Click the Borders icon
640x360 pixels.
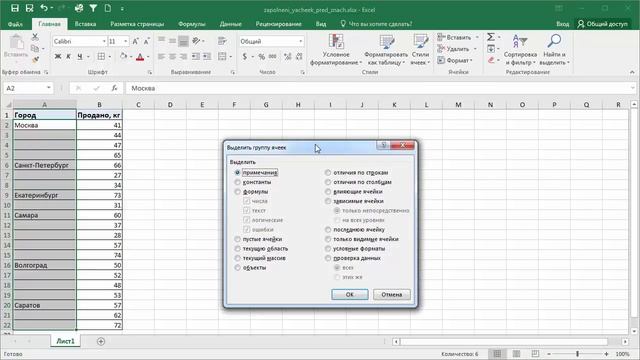101,56
